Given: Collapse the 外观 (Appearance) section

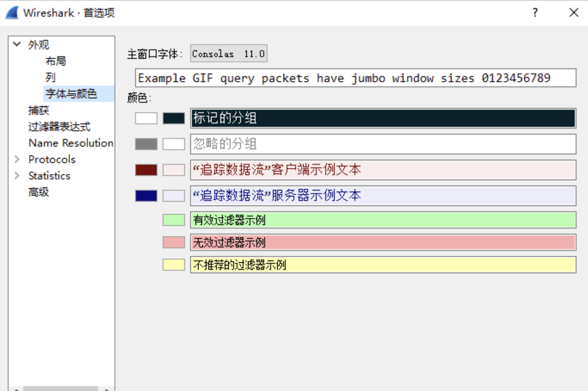Looking at the screenshot, I should pyautogui.click(x=15, y=44).
